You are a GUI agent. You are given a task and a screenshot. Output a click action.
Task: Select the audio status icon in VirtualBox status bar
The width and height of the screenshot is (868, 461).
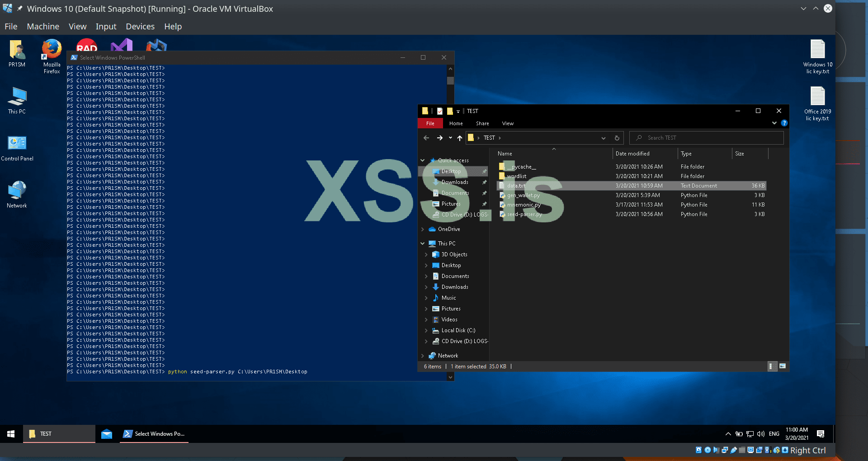coord(717,450)
